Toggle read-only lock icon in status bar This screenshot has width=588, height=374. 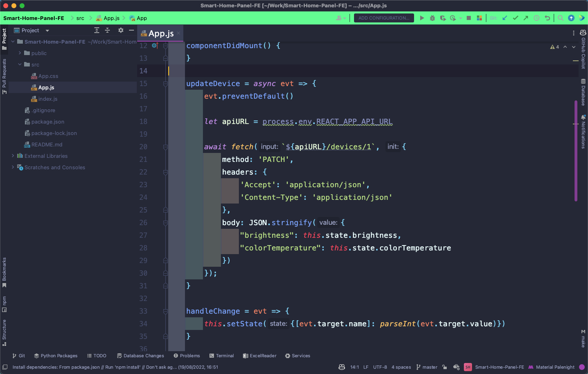point(445,367)
